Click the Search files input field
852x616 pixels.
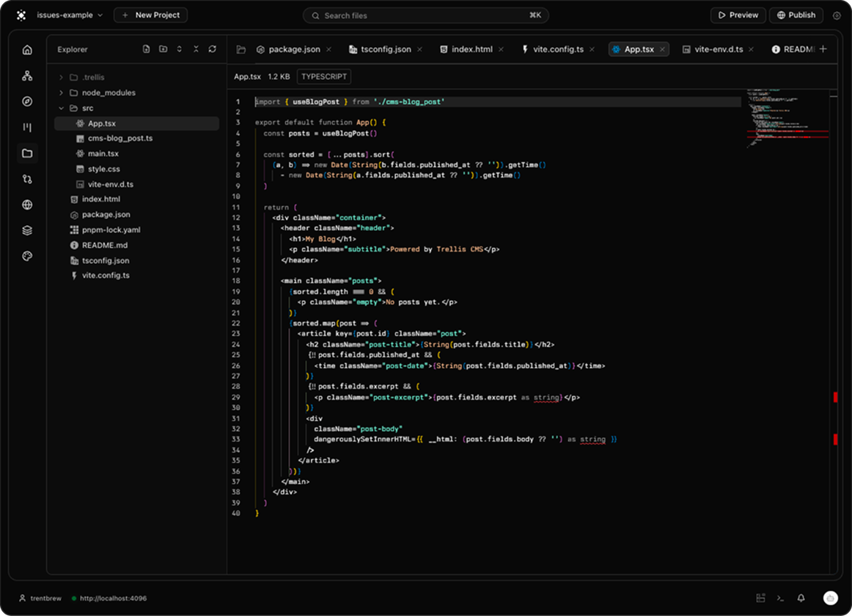(x=425, y=15)
